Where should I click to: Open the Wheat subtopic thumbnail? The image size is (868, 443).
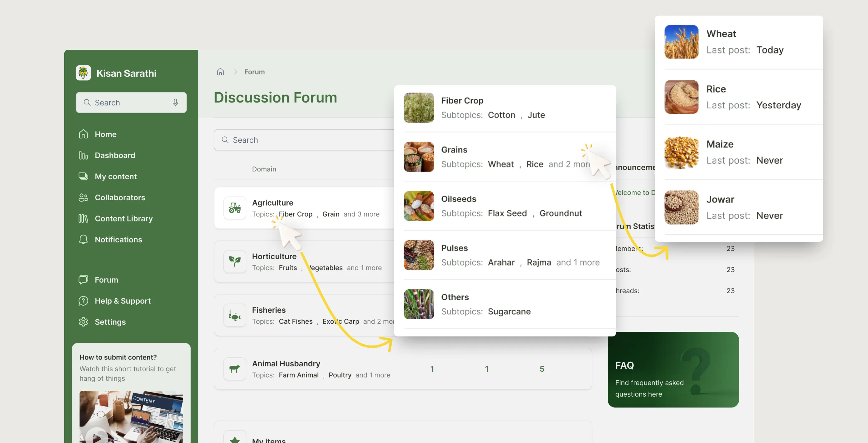[x=681, y=42]
